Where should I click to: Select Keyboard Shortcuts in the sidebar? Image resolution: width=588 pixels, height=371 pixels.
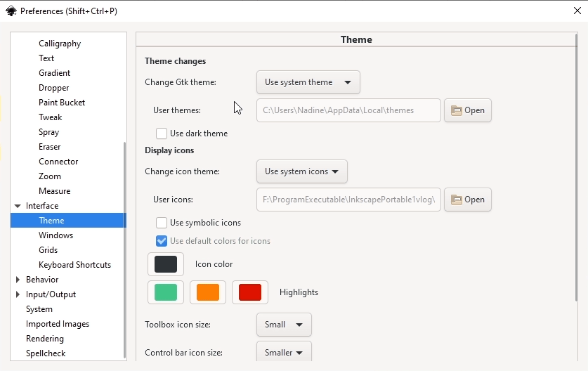(74, 265)
